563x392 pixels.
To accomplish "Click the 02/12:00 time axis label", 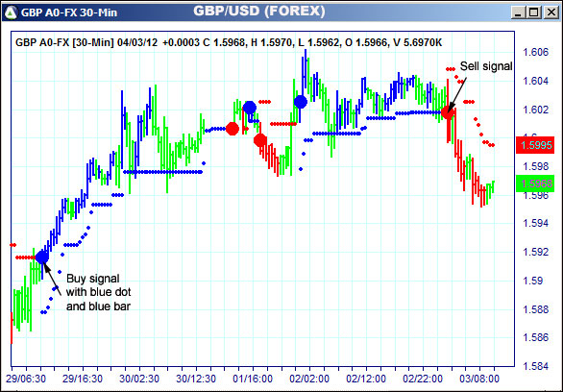I will click(x=366, y=380).
